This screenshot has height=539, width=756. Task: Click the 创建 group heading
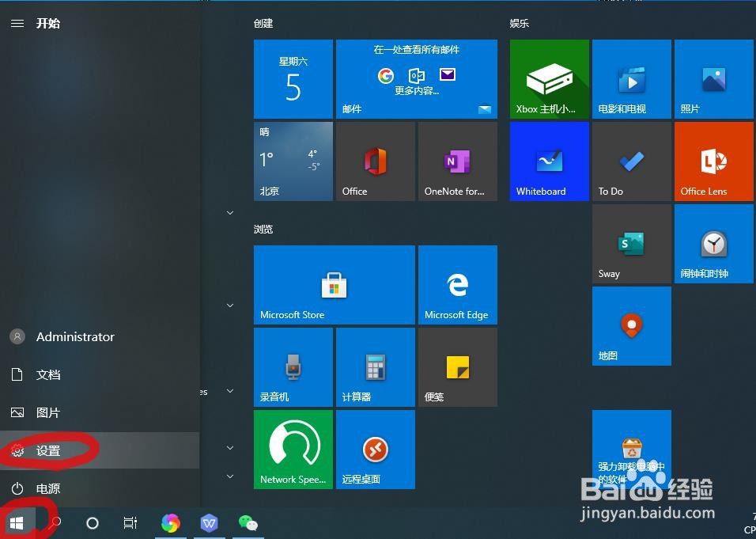263,23
